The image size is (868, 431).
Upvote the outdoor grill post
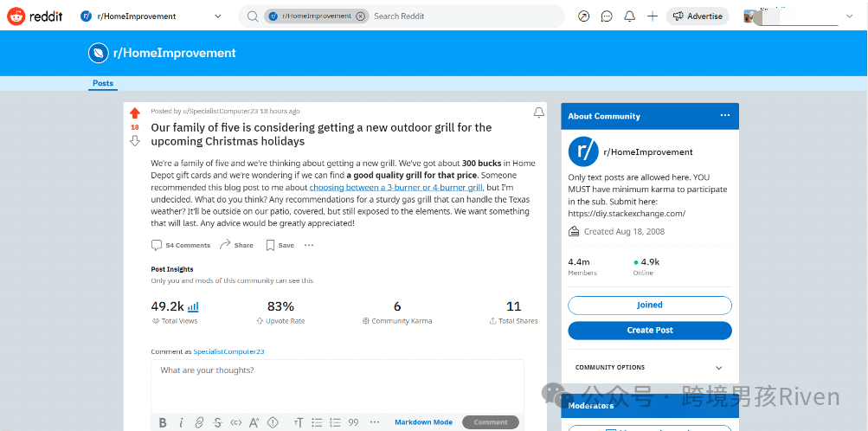coord(134,113)
